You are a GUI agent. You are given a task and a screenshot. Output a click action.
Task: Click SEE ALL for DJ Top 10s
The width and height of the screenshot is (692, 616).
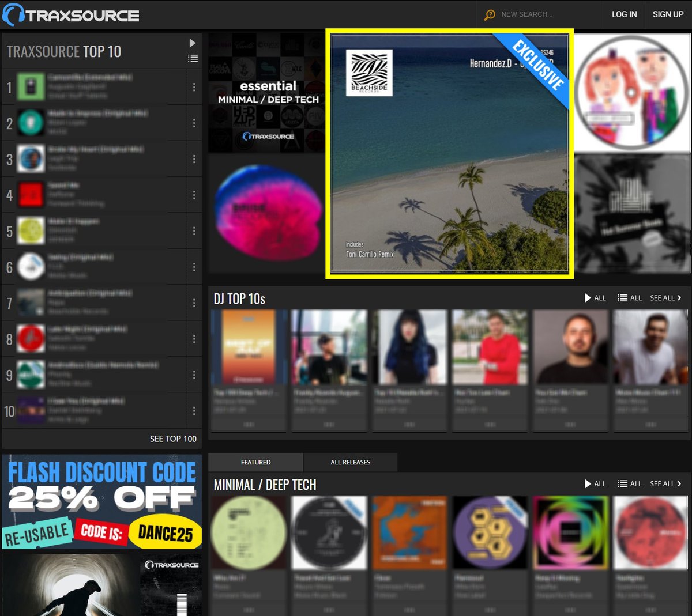point(665,298)
